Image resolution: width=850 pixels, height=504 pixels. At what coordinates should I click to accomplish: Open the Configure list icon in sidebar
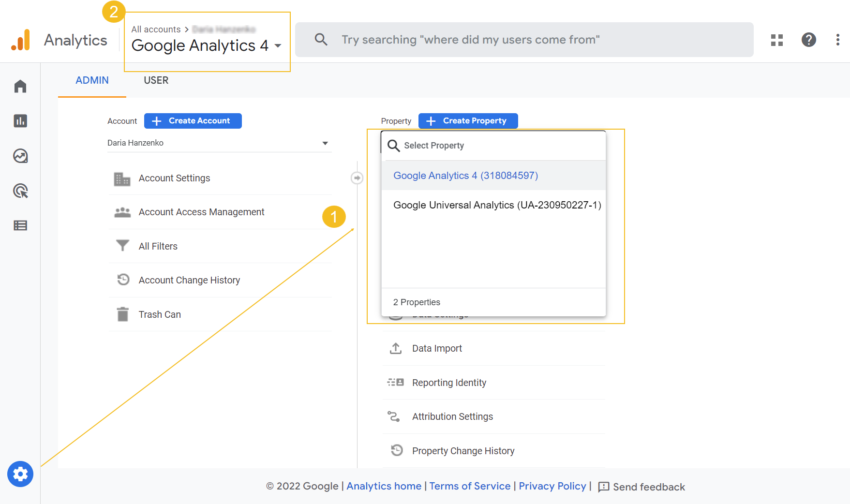coord(20,225)
